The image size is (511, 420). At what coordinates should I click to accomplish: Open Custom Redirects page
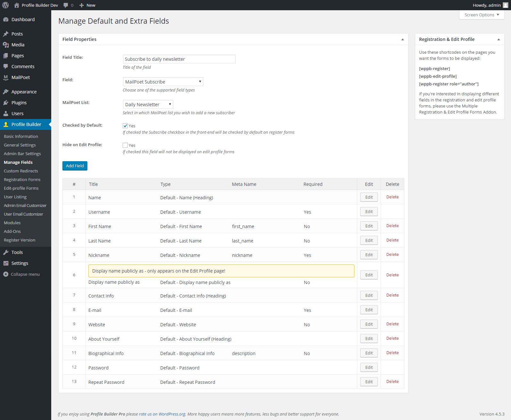coord(21,171)
